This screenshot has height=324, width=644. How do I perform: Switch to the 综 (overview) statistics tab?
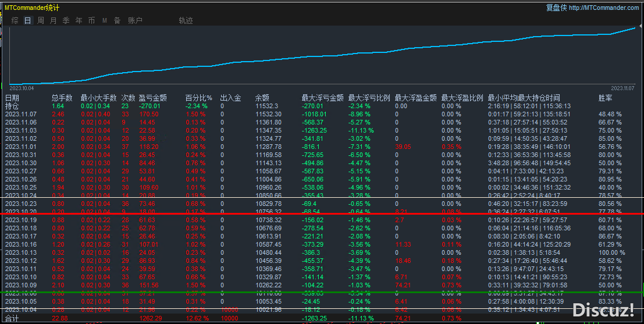click(x=15, y=20)
